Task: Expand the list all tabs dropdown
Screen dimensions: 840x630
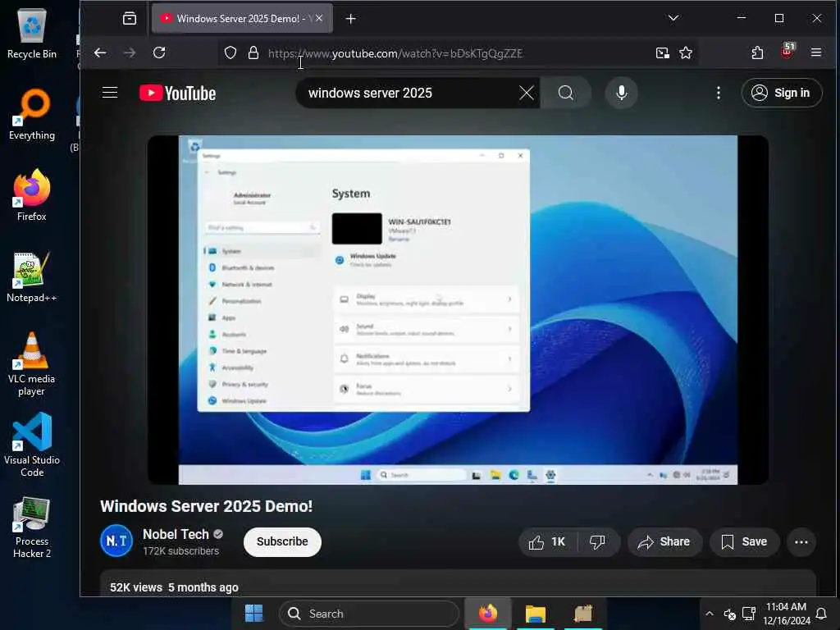Action: click(673, 18)
